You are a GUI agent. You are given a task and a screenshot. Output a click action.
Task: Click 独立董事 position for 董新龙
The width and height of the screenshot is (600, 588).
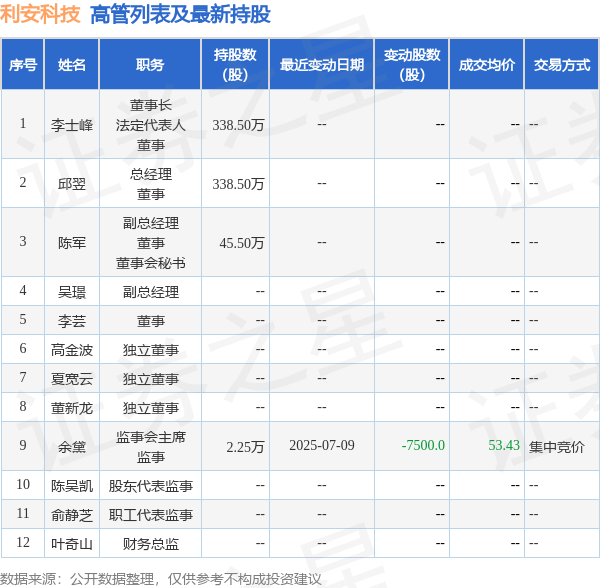tap(150, 408)
